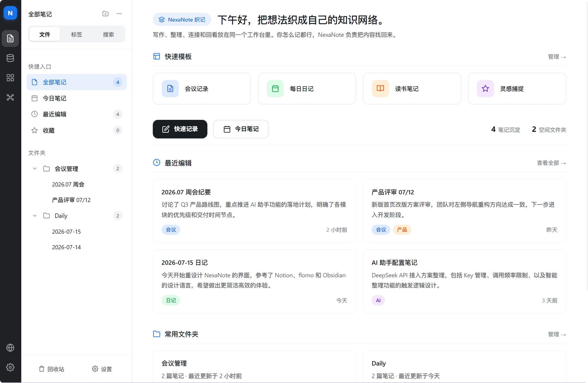
Task: Click the 2 空间文件夹 counter
Action: click(x=549, y=129)
